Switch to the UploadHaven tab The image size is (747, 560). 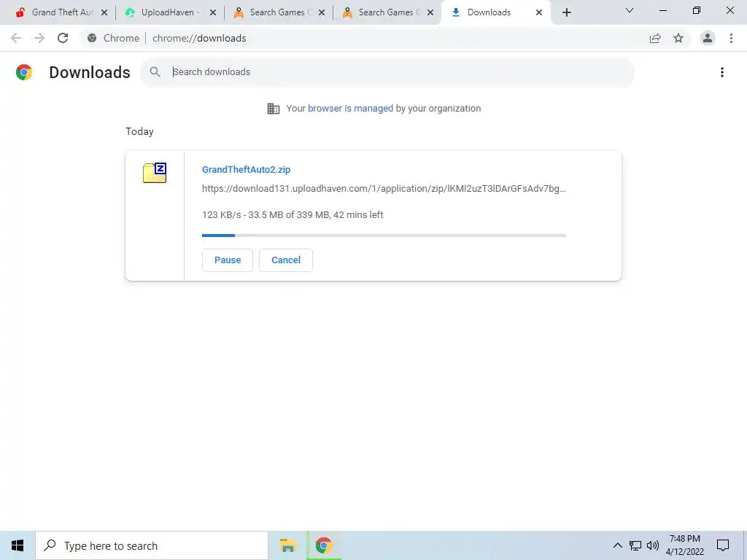(170, 12)
